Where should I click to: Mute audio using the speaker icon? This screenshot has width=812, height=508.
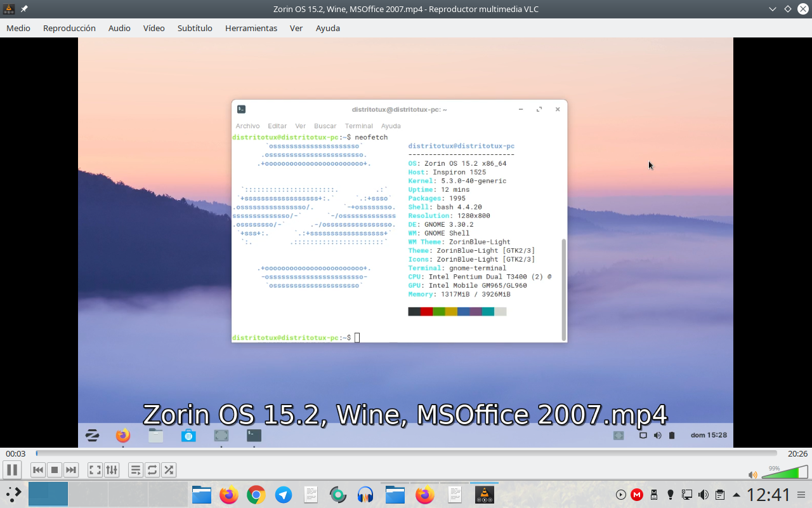click(752, 474)
